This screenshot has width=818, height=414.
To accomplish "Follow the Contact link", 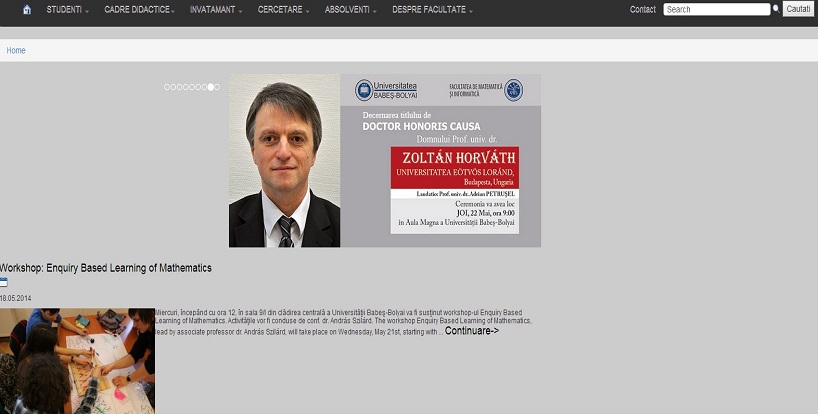I will (643, 9).
